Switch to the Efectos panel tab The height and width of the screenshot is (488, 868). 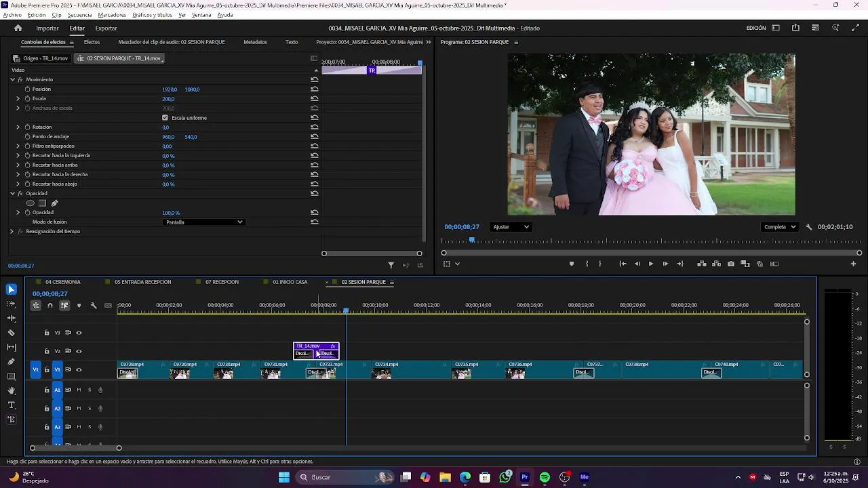[x=92, y=42]
